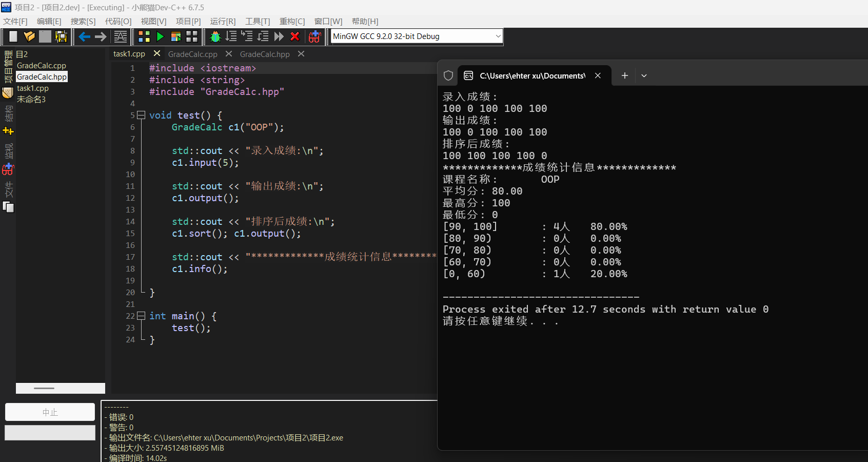Screen dimensions: 868x462
Task: Click the debug Step Out icon
Action: (x=263, y=36)
